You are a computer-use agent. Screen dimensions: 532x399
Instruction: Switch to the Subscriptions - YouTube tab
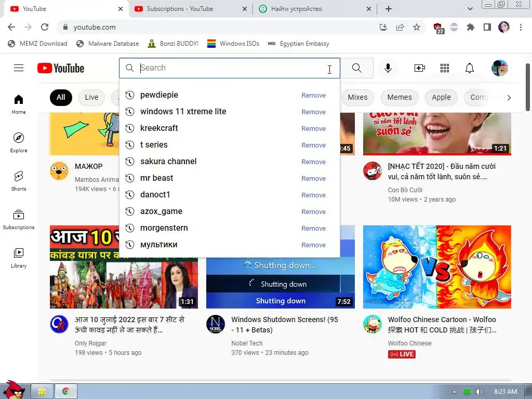(x=191, y=9)
